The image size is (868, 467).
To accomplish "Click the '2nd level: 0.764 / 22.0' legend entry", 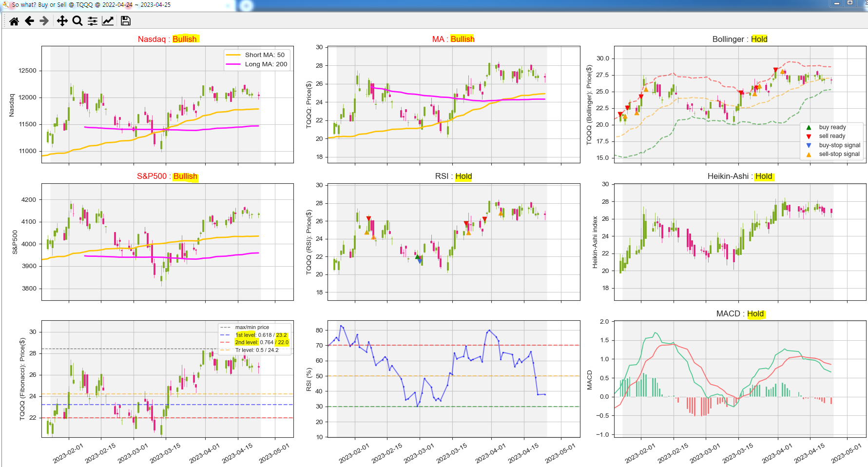I will [255, 342].
